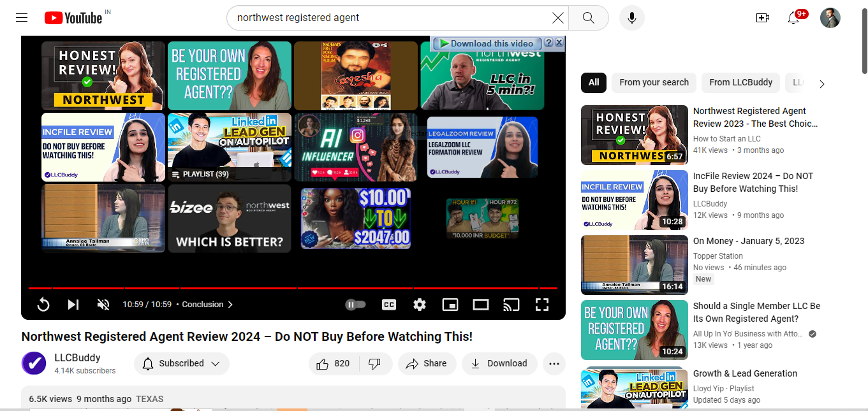Show more filter chips arrow
Screen dimensions: 868x411
pos(821,83)
